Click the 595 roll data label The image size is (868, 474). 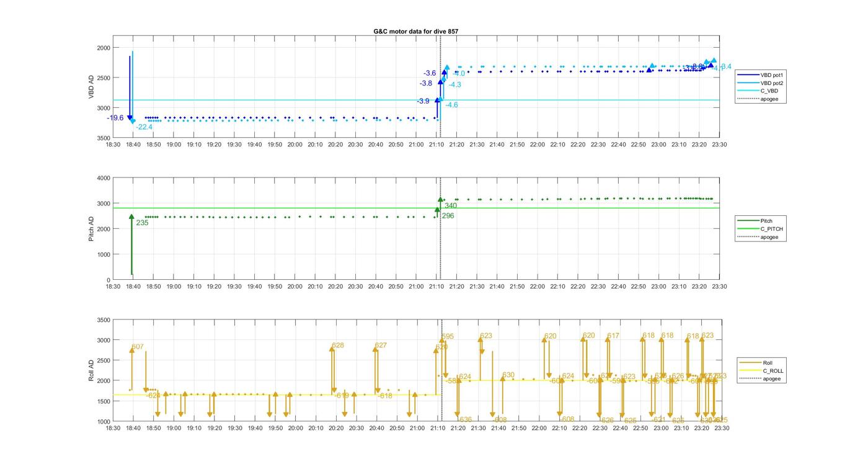click(448, 337)
